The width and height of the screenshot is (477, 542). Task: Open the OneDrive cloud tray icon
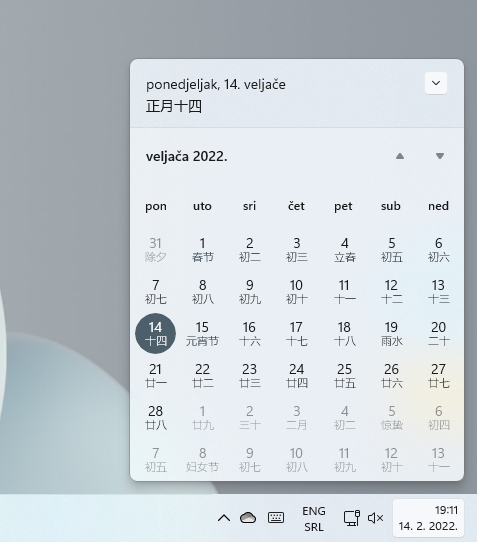click(x=248, y=518)
